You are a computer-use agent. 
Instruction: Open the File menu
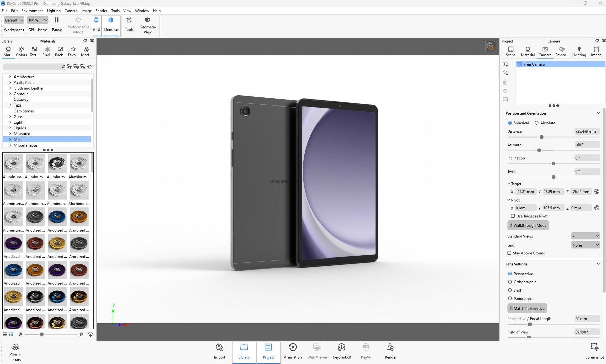pyautogui.click(x=5, y=11)
